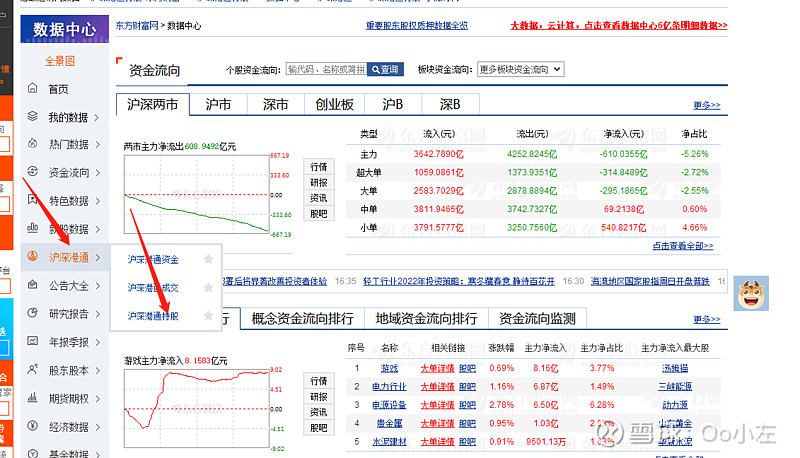Click 股吧 button beside two-market chart
800x458 pixels.
click(319, 214)
